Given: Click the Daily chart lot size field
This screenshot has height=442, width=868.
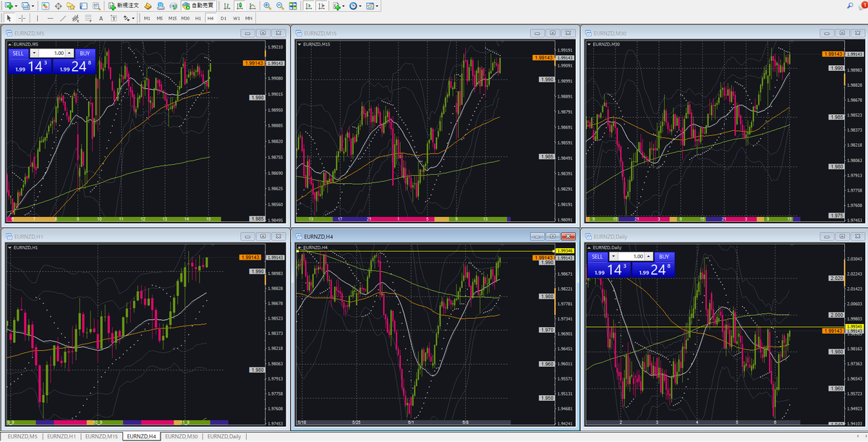Looking at the screenshot, I should (631, 256).
